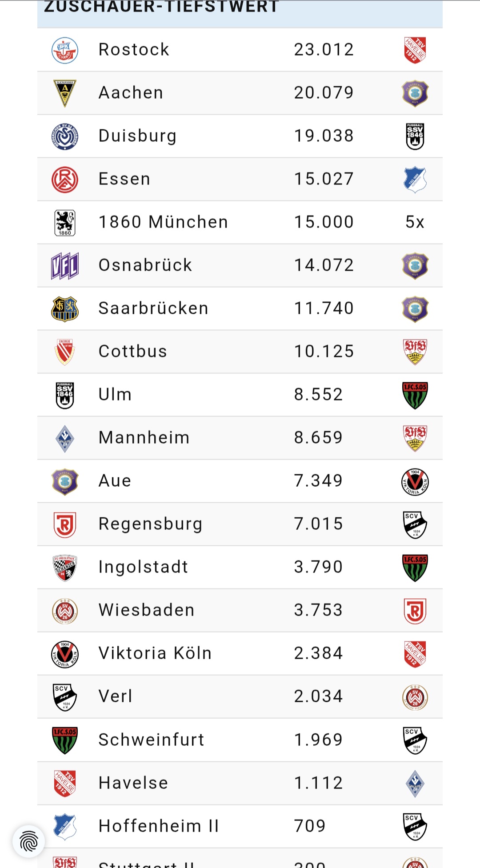Open the 1860 München lion crest
Viewport: 480px width, 868px height.
pyautogui.click(x=65, y=222)
